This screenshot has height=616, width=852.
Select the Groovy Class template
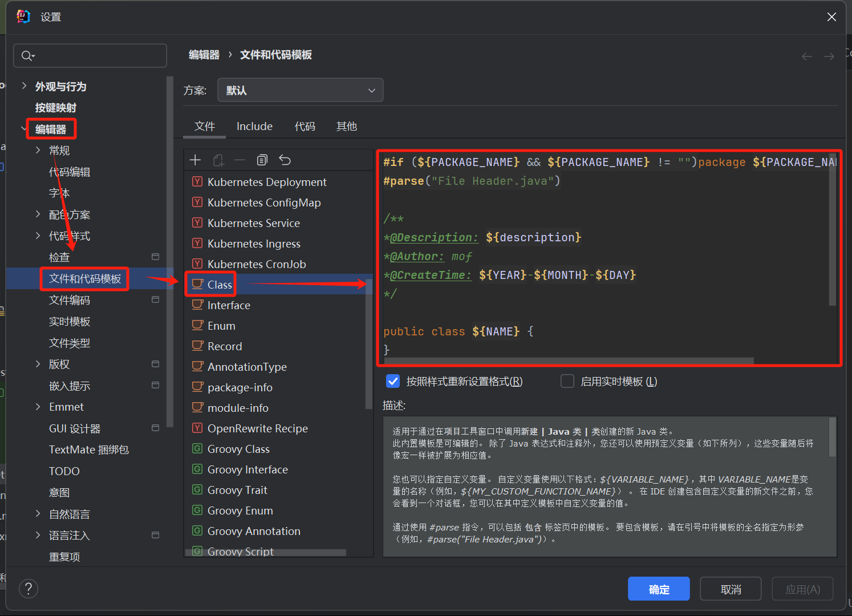tap(238, 449)
